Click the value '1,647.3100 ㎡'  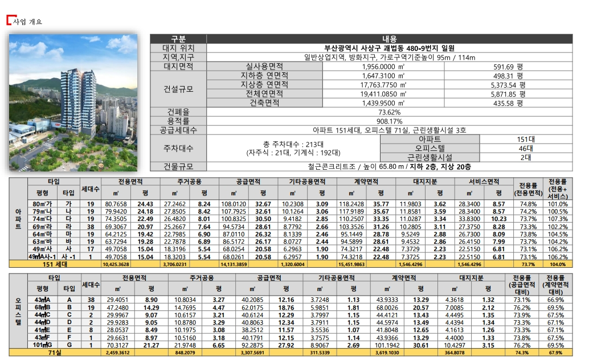(383, 76)
